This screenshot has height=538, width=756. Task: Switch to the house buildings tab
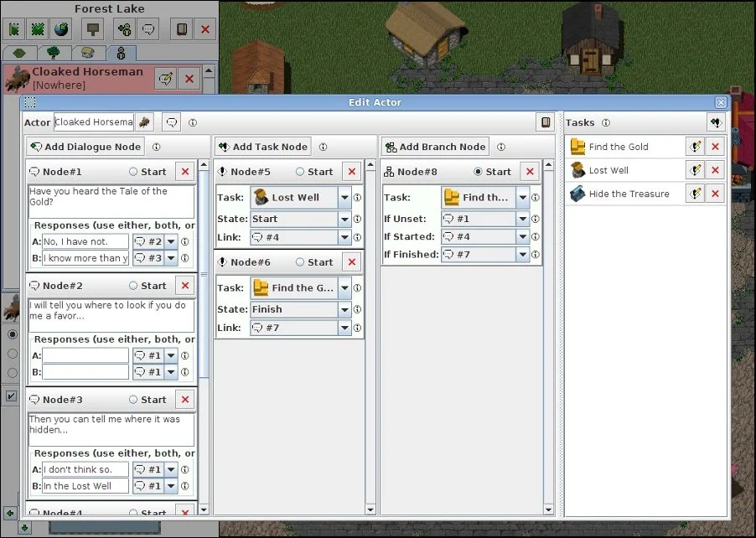[88, 53]
